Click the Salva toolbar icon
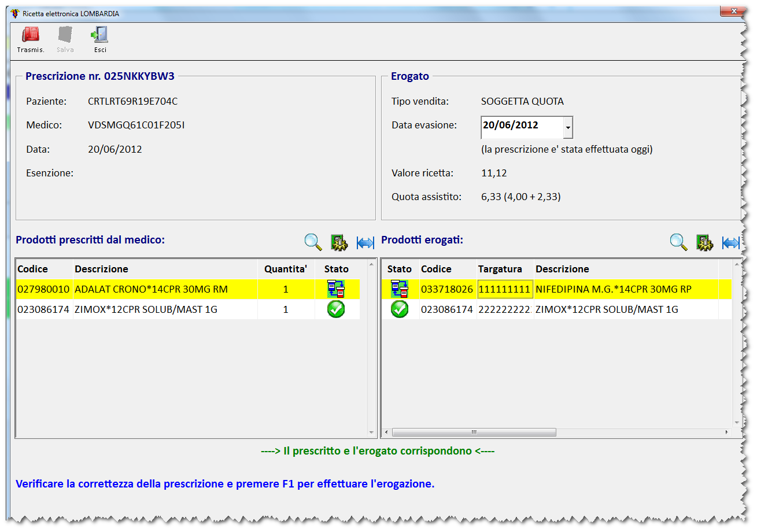757x532 pixels. (x=65, y=35)
